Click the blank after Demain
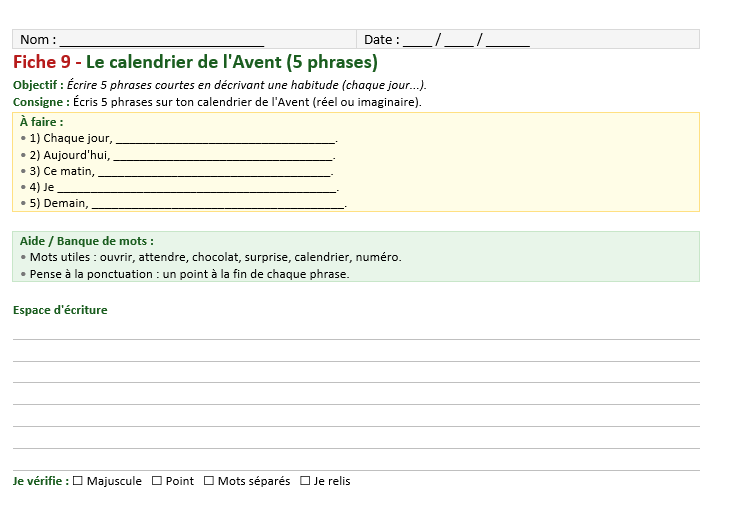Image resolution: width=729 pixels, height=531 pixels. (217, 203)
